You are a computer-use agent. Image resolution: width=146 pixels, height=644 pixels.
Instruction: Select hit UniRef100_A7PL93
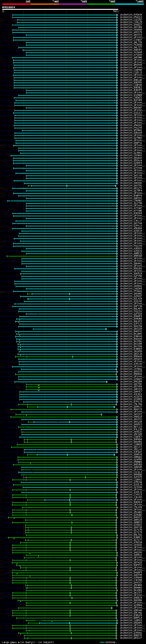pos(131,364)
